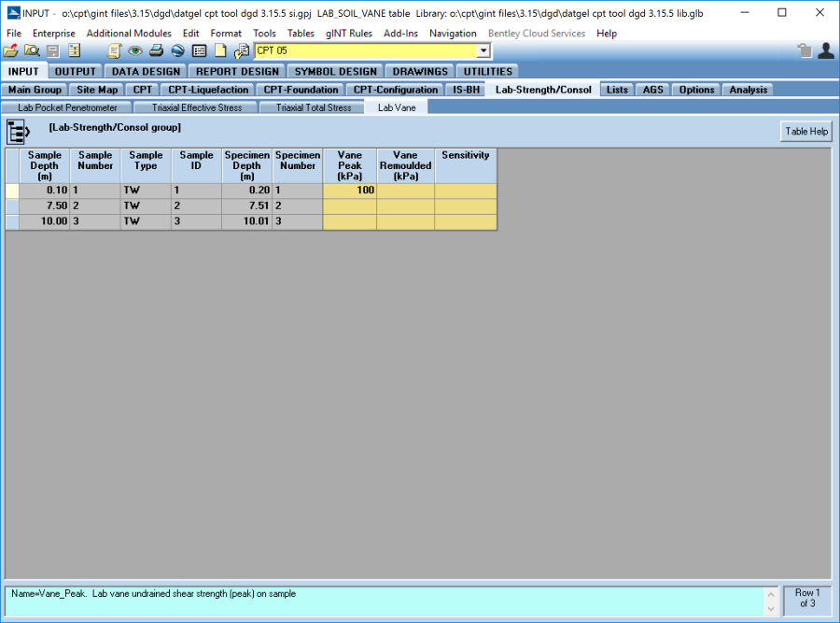
Task: Click the description box scrollbar down arrow
Action: [x=771, y=608]
